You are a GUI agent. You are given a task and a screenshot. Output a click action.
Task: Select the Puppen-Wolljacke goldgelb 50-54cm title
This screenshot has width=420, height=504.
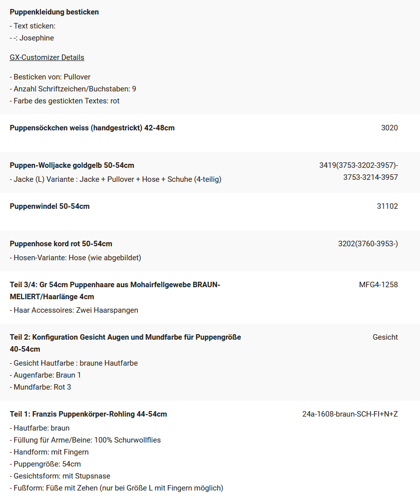point(72,165)
